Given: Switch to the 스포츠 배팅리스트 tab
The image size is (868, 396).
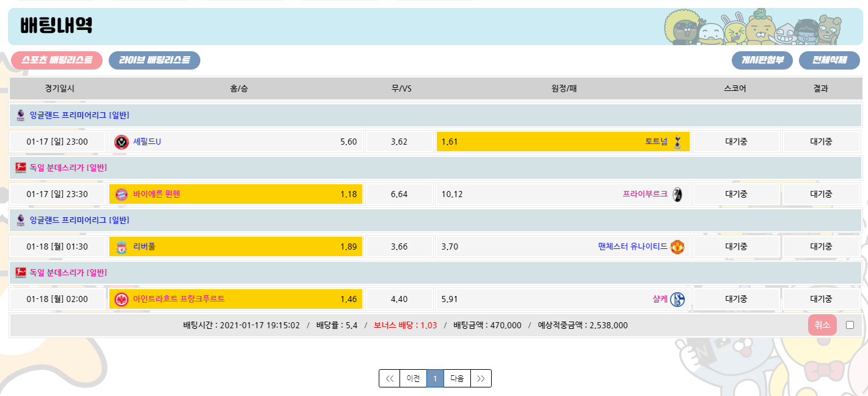Looking at the screenshot, I should pyautogui.click(x=57, y=60).
